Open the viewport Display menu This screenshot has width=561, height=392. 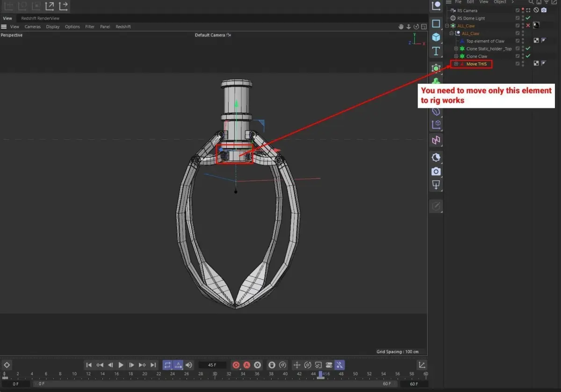pyautogui.click(x=53, y=27)
